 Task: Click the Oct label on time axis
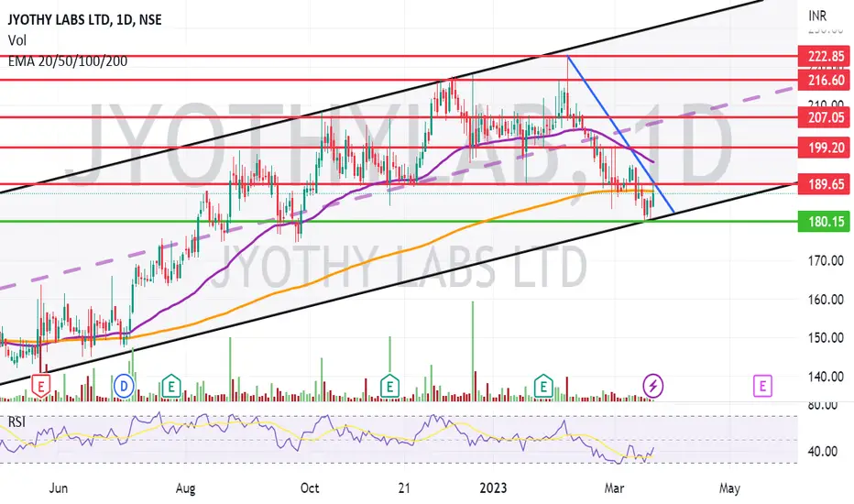[x=310, y=488]
